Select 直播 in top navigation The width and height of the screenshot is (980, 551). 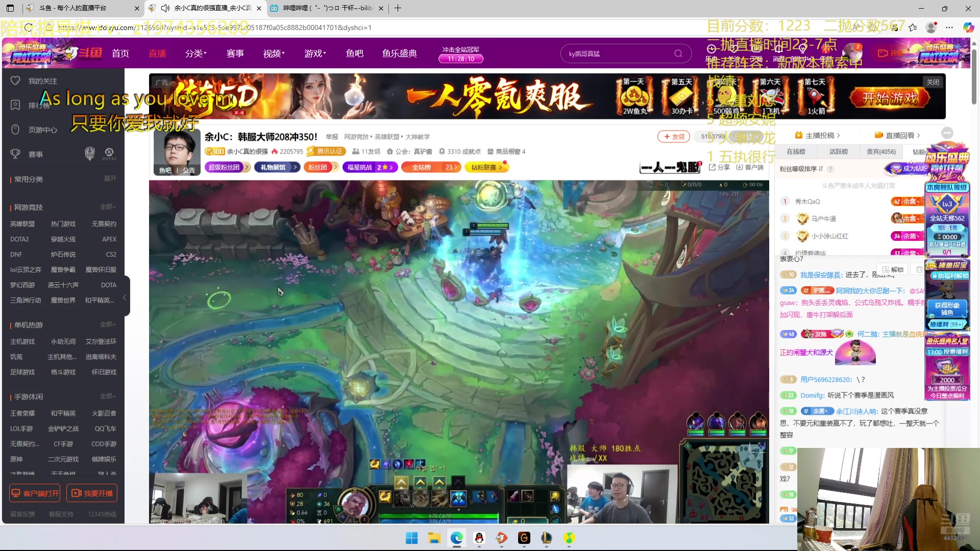click(x=157, y=54)
